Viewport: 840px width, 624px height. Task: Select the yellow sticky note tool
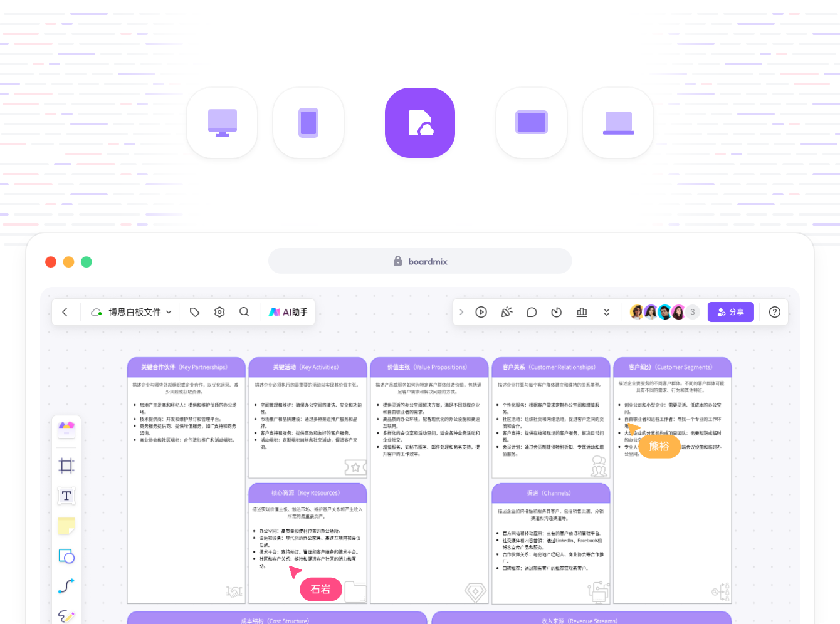click(x=66, y=526)
